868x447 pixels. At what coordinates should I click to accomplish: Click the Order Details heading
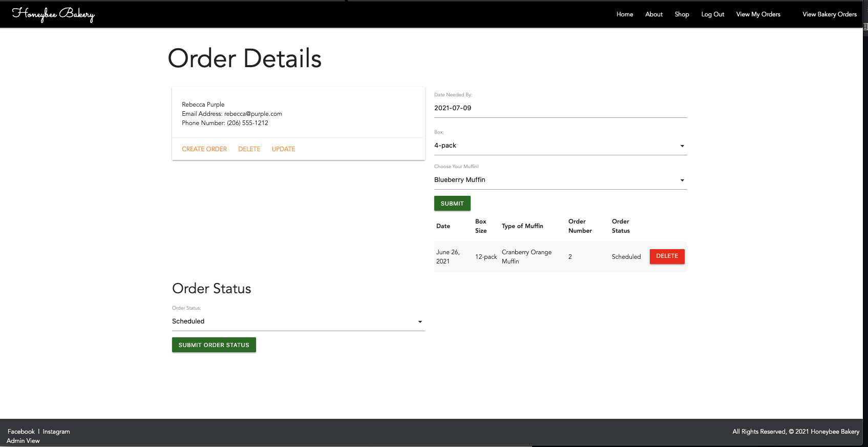point(245,58)
